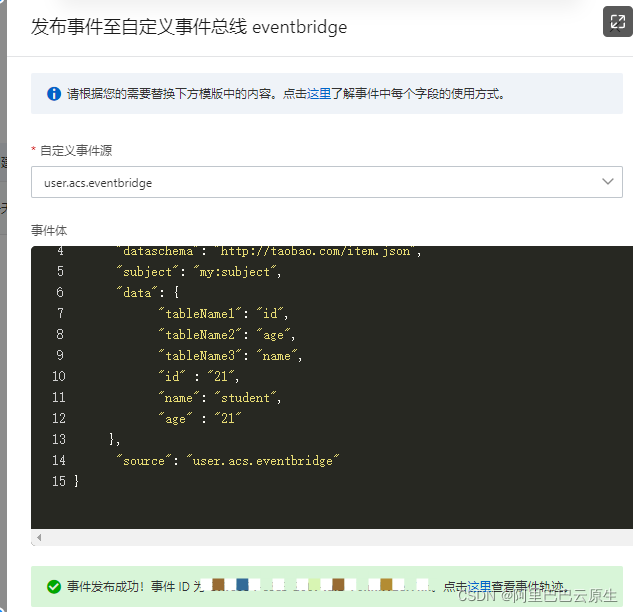Click the blue info icon in the notice banner
633x612 pixels.
54,94
